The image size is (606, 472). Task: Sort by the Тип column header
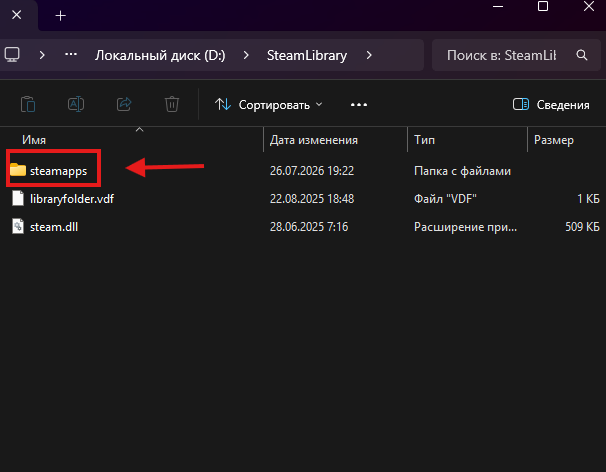424,140
